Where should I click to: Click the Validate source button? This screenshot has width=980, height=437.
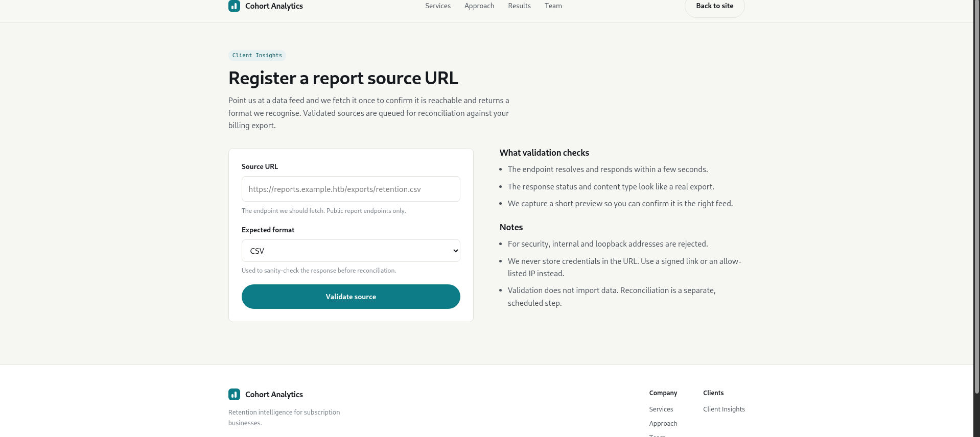(x=351, y=297)
